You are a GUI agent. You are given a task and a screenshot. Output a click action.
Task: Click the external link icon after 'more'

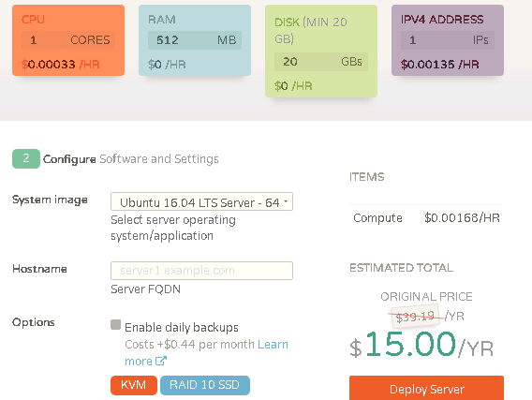coord(161,361)
